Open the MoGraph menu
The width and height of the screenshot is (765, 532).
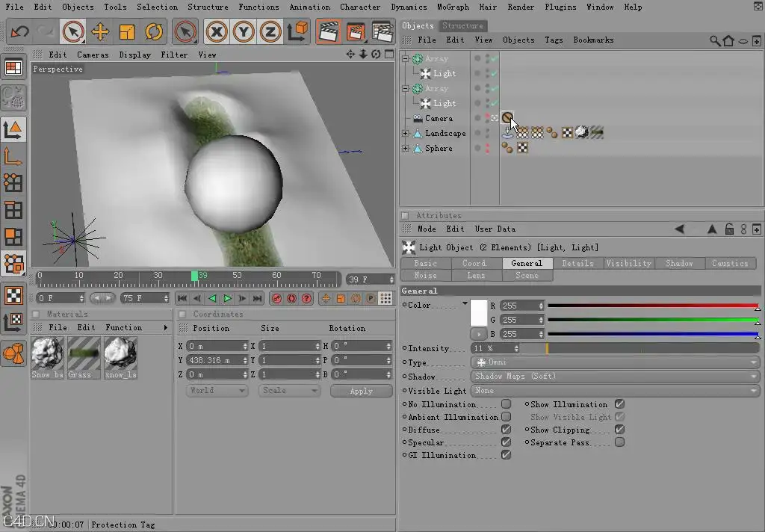[453, 7]
